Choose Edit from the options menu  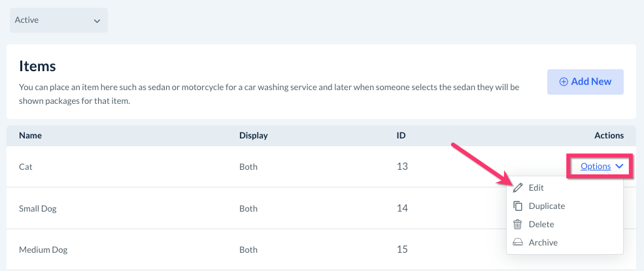pyautogui.click(x=536, y=187)
